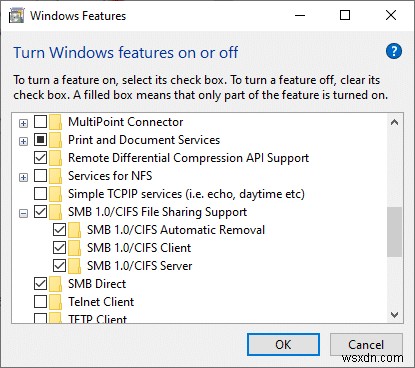Select the MultiPoint Connector label
Screen dimensions: 415x368
126,122
